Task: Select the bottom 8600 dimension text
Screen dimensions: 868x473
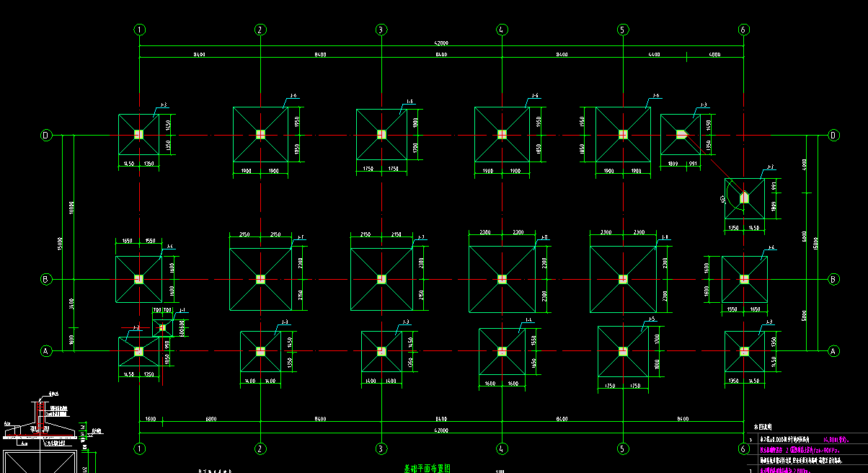Action: pyautogui.click(x=683, y=418)
